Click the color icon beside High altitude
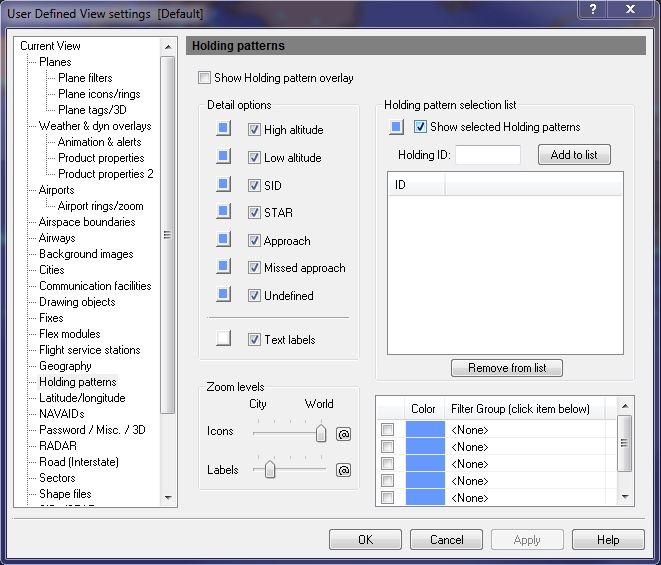Image resolution: width=661 pixels, height=565 pixels. click(x=224, y=129)
